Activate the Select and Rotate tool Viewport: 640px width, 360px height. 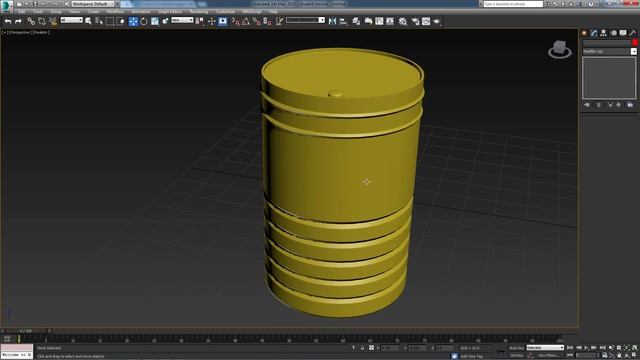(x=144, y=21)
